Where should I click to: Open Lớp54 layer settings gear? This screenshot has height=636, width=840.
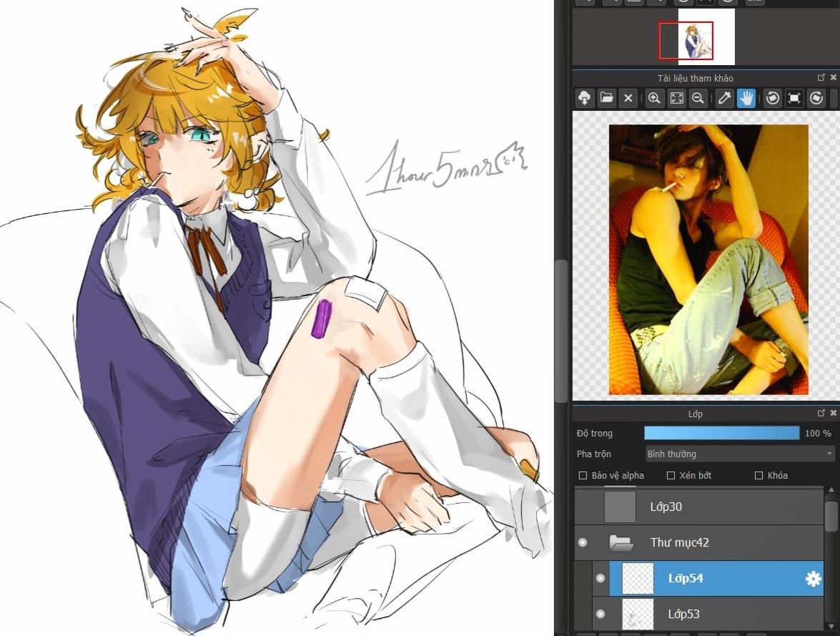click(x=814, y=579)
